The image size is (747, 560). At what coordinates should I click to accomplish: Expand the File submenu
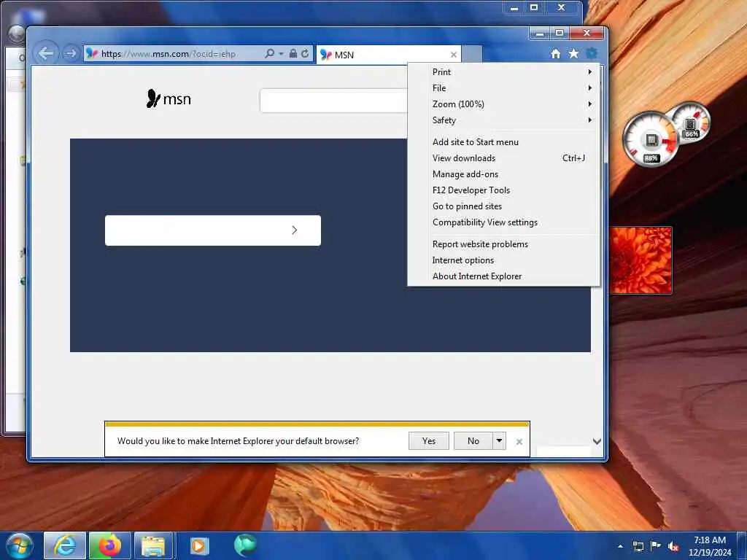click(x=504, y=88)
